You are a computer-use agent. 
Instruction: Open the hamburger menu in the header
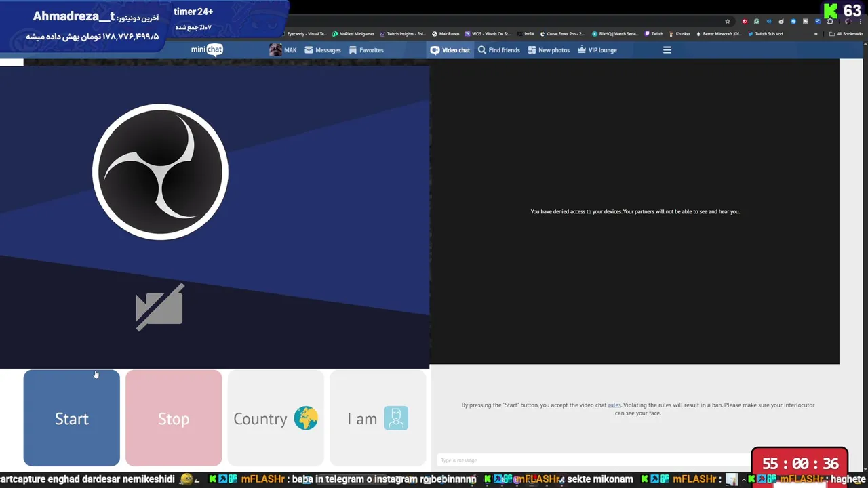click(x=667, y=50)
